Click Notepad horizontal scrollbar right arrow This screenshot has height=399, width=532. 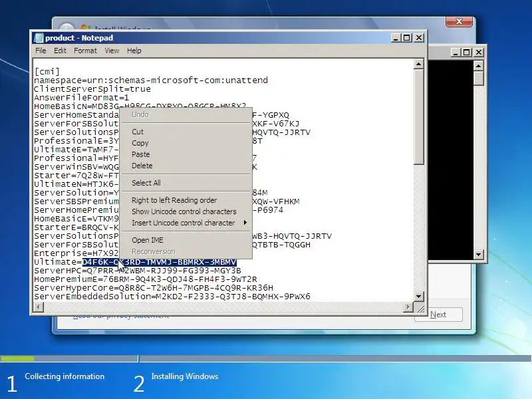408,307
